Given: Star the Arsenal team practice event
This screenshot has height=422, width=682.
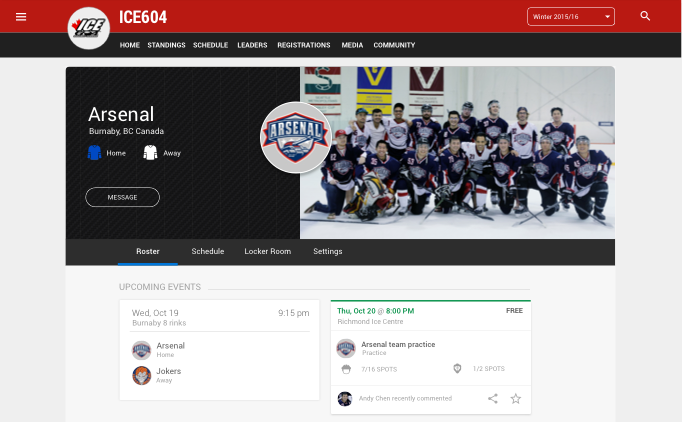Looking at the screenshot, I should pyautogui.click(x=516, y=399).
